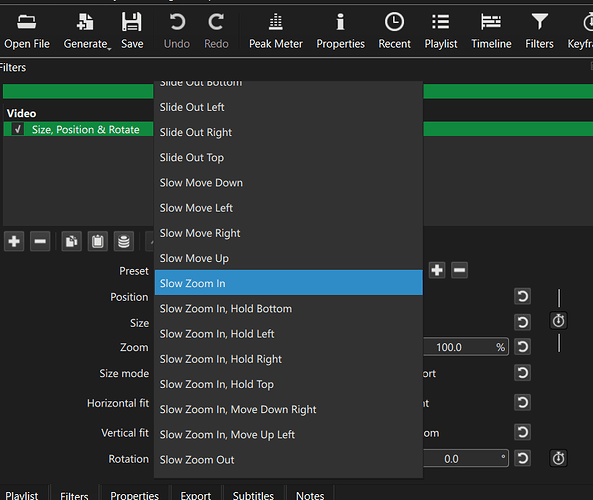Toggle keyframes stopwatch for Rotation

tap(558, 459)
